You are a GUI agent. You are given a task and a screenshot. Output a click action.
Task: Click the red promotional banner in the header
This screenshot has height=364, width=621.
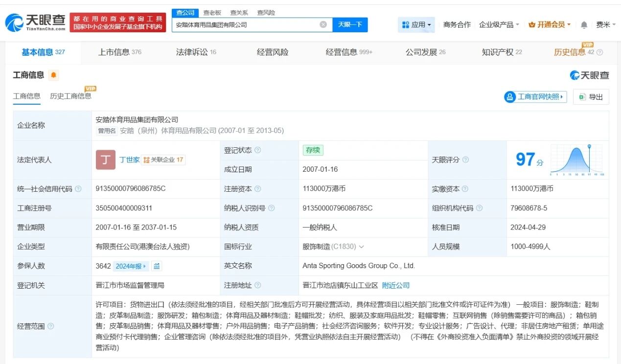pyautogui.click(x=118, y=22)
